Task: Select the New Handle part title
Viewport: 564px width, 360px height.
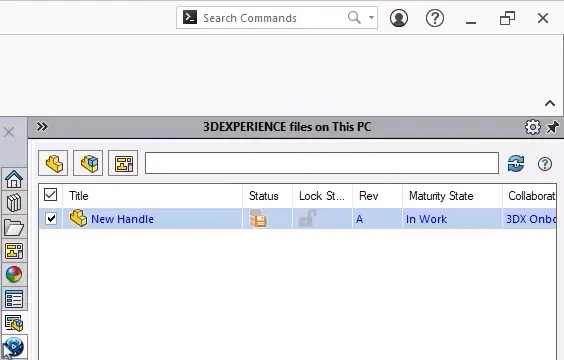Action: (x=122, y=219)
